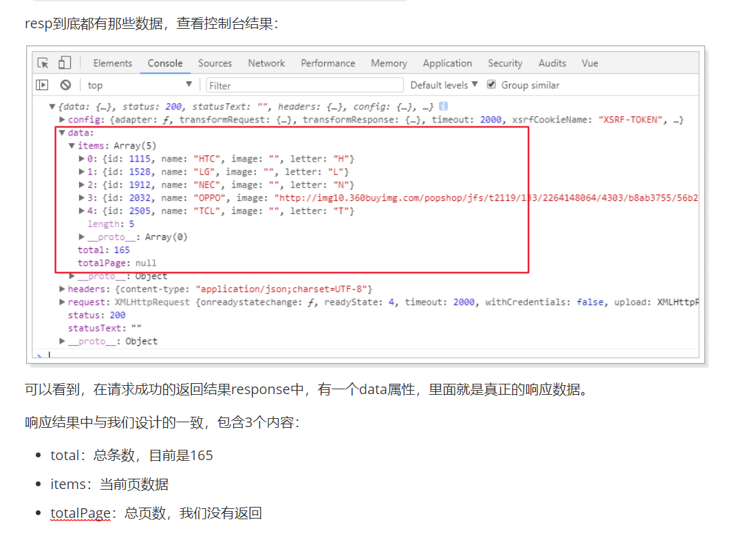Click the OPPO image URL string
The image size is (756, 533).
pos(486,197)
